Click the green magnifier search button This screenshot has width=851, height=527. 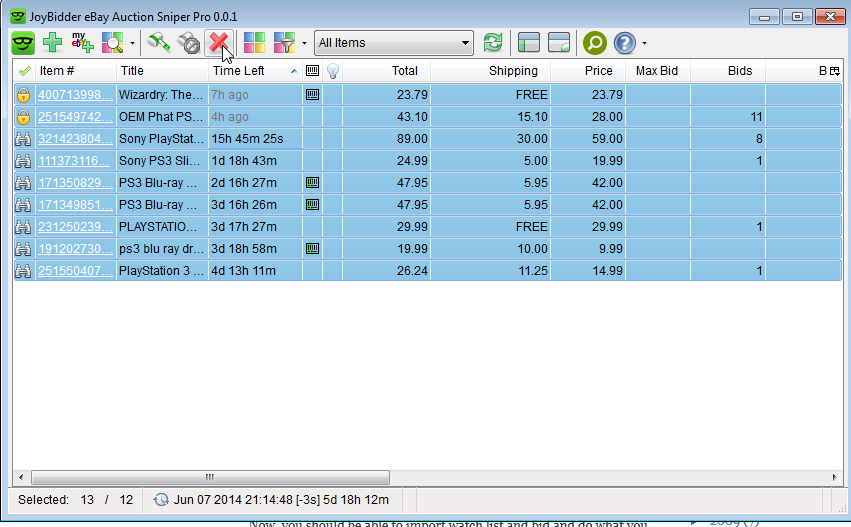[594, 43]
